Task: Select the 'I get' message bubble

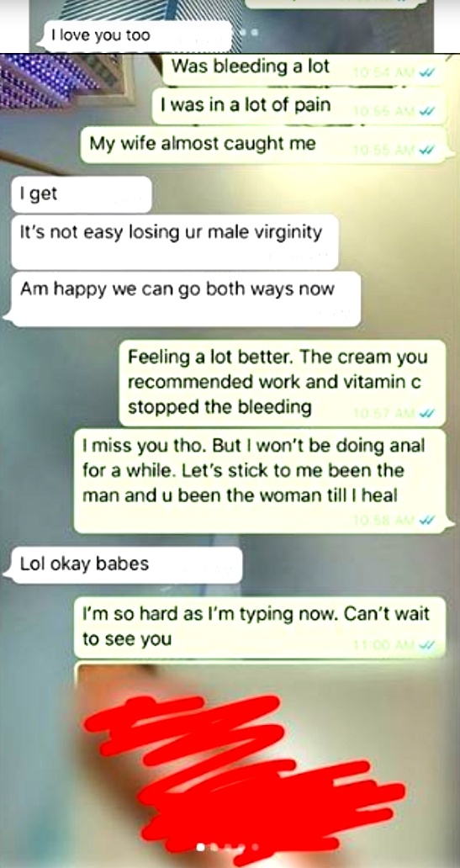Action: tap(81, 194)
